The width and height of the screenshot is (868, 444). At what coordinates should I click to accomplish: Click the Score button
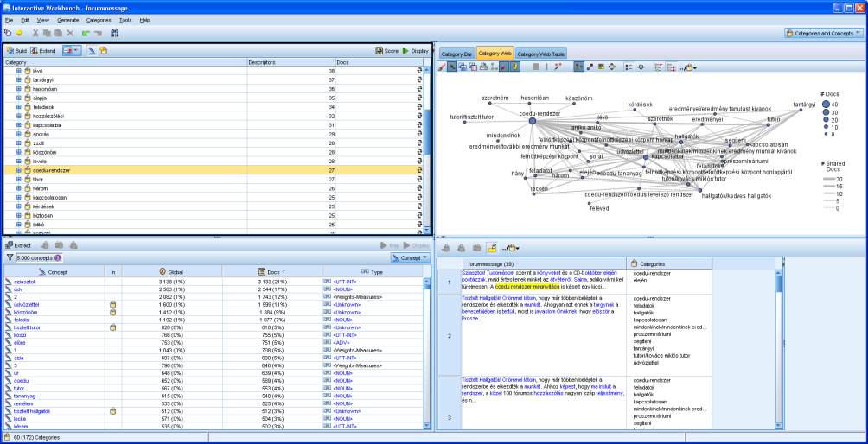point(387,50)
